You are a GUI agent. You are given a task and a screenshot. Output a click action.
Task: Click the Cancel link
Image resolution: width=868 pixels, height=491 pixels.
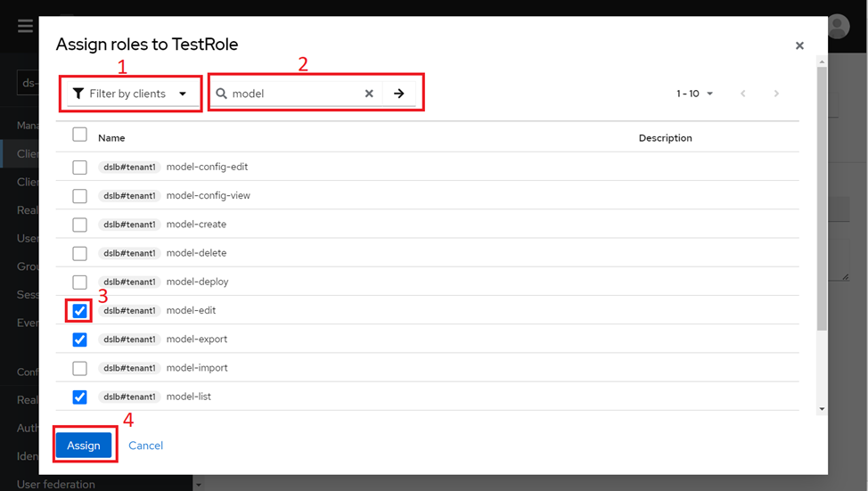[x=145, y=446]
